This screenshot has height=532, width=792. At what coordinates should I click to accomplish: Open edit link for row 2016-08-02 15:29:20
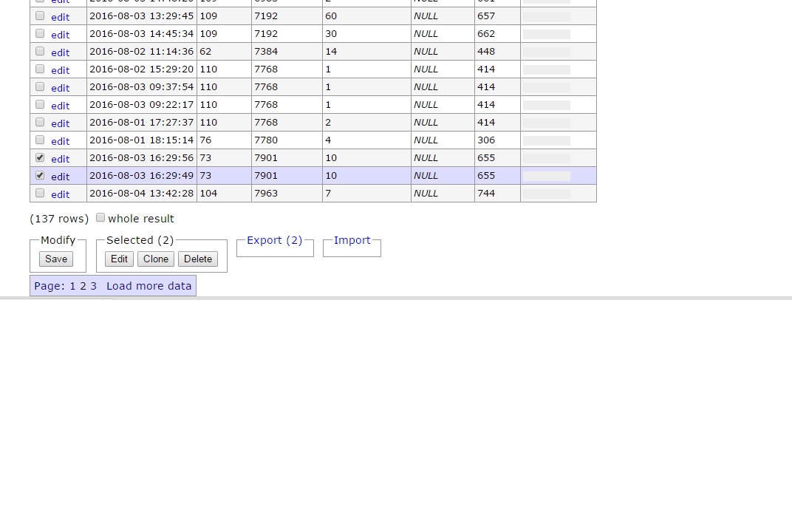[x=60, y=70]
